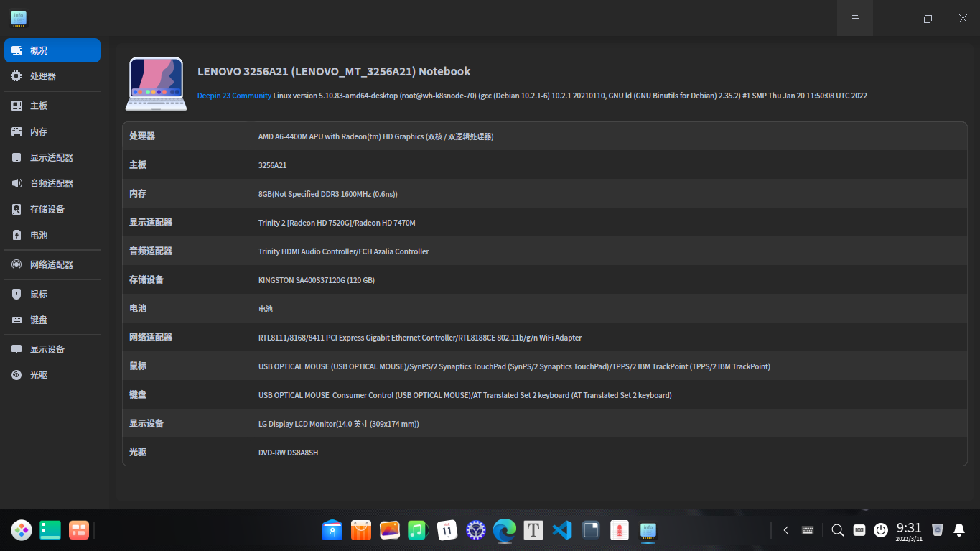The image size is (980, 551).
Task: Click the Deepin 23 Community link
Action: tap(234, 96)
